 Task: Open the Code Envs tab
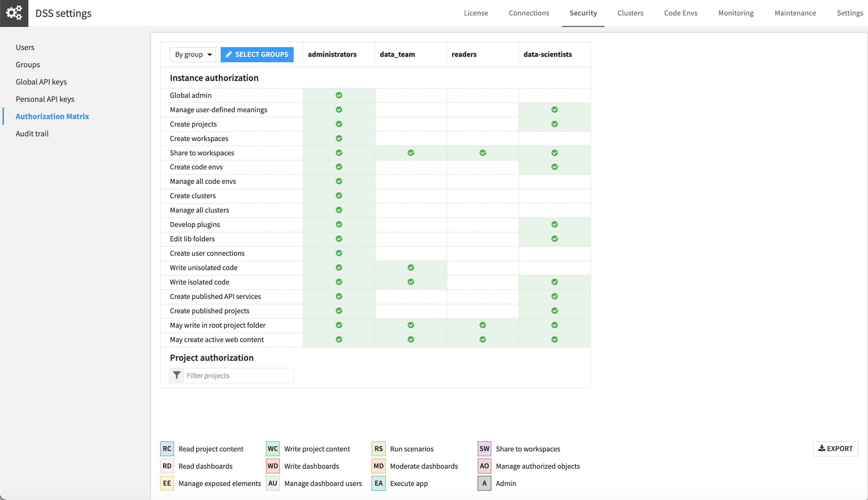681,13
